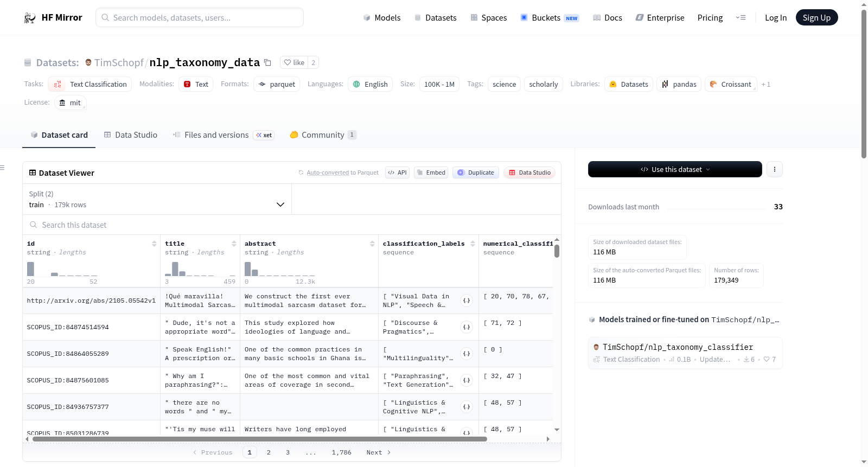Screen dimensions: 868x467
Task: Go to the Pricing page
Action: (710, 18)
